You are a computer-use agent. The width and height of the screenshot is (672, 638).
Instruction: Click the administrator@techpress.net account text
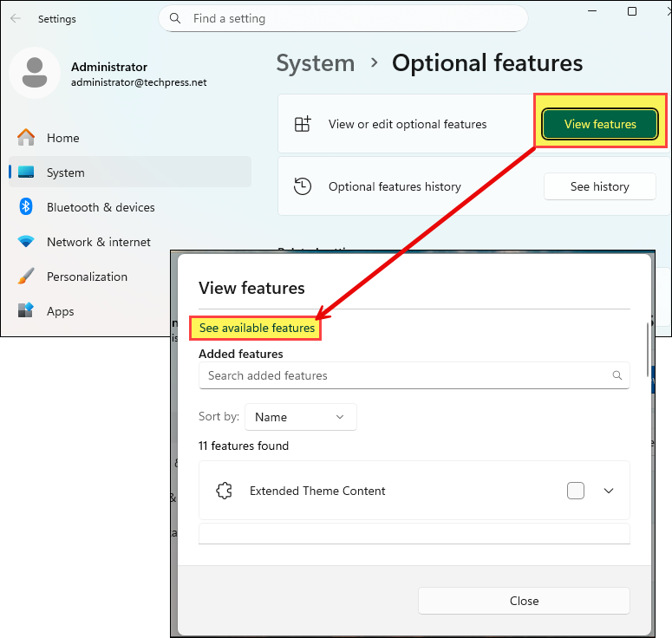(139, 82)
